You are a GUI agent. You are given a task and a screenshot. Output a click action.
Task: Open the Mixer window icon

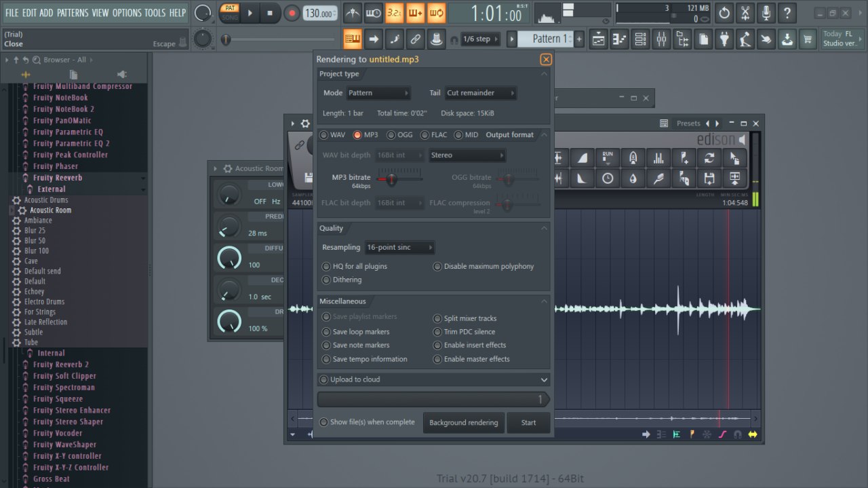tap(661, 39)
